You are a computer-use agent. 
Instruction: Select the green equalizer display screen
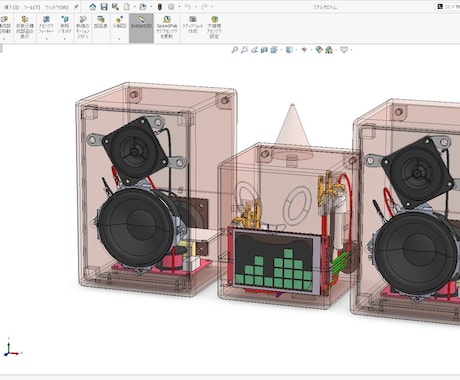pyautogui.click(x=275, y=262)
